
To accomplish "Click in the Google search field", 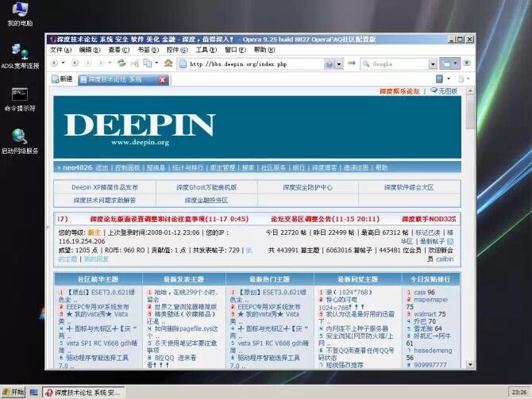I will [x=399, y=64].
